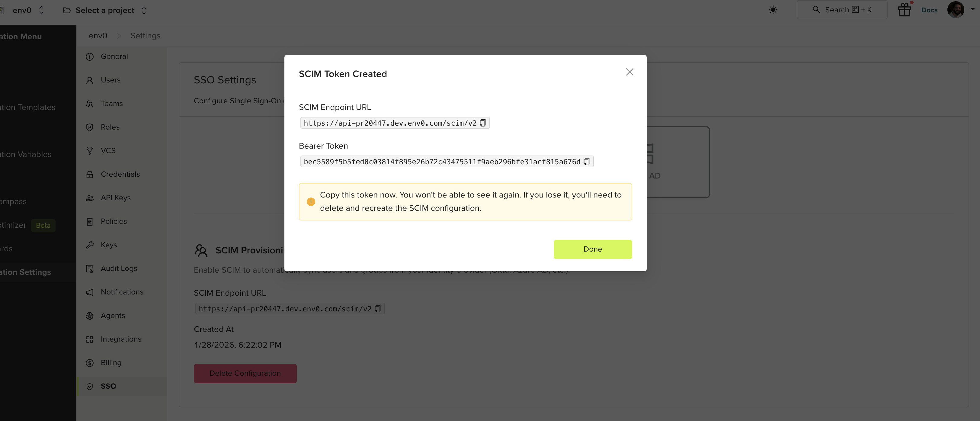Open Notifications using the megaphone icon

pos(90,292)
